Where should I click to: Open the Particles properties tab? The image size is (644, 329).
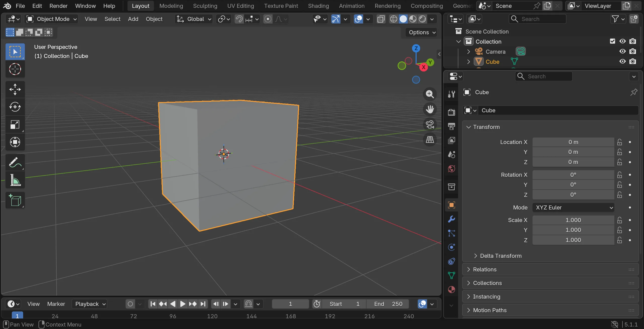[x=452, y=233]
